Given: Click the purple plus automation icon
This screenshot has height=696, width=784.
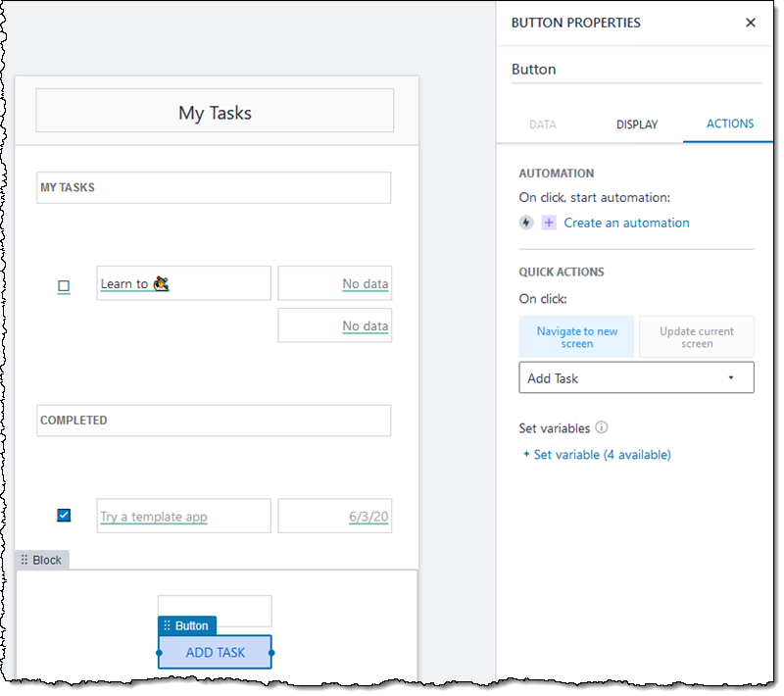Looking at the screenshot, I should [x=549, y=223].
